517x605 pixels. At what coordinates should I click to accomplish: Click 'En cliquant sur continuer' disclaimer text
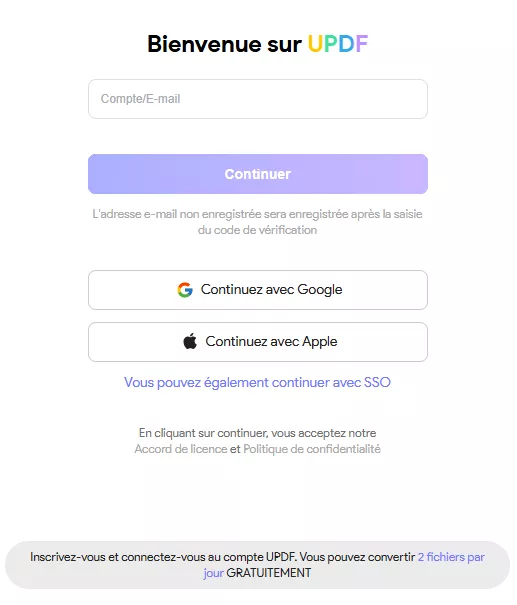pyautogui.click(x=257, y=433)
